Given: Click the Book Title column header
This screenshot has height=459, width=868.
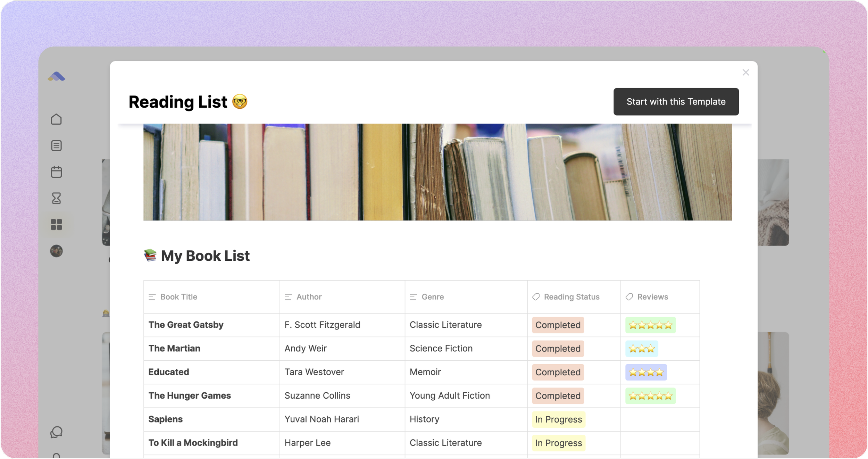Looking at the screenshot, I should click(178, 297).
